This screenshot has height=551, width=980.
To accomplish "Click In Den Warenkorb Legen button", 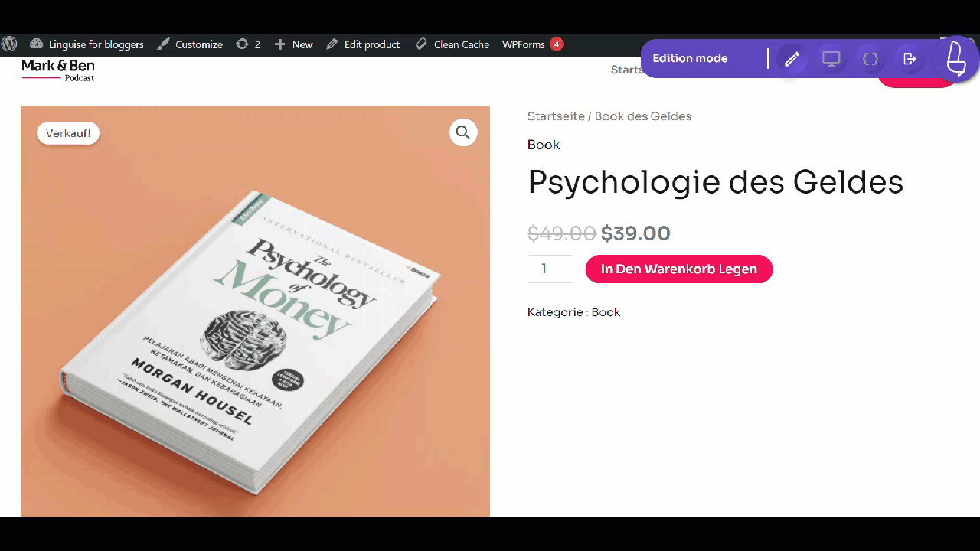I will (x=679, y=269).
